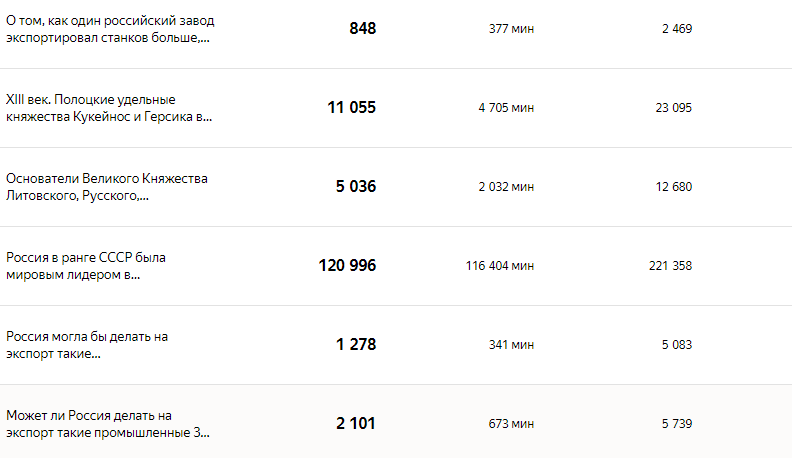The image size is (792, 458).
Task: Open article 'XIII век. Полоцкие удельные княжества'
Action: click(x=109, y=108)
